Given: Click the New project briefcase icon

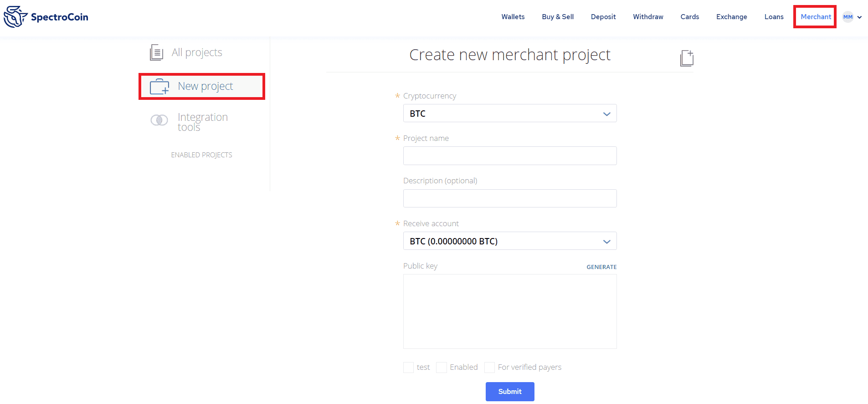Looking at the screenshot, I should pos(159,86).
